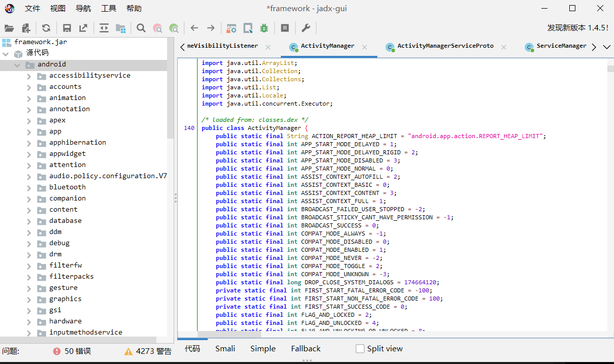Expand the bluetooth package in the tree
614x364 pixels.
tap(29, 187)
